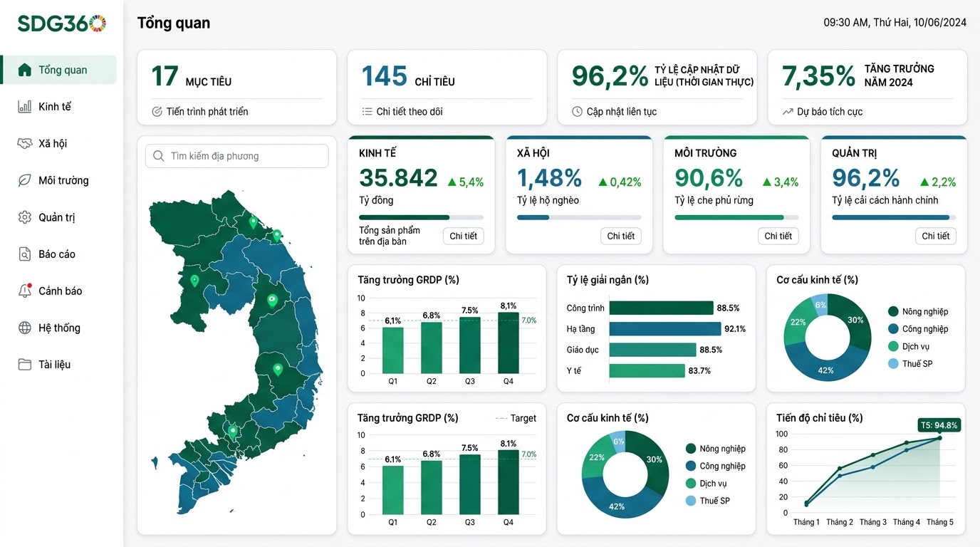Click the green up triangle beside 0,42%
This screenshot has height=547, width=980.
(x=603, y=182)
